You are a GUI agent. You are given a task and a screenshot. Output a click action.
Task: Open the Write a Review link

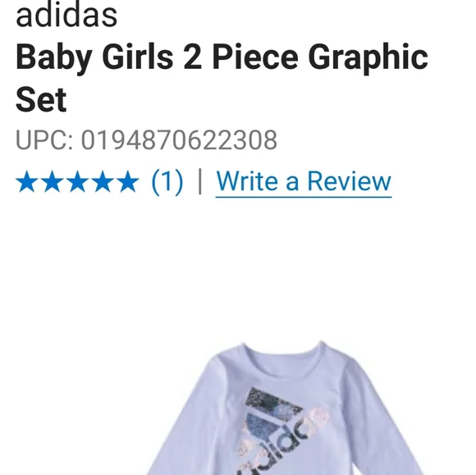coord(304,181)
